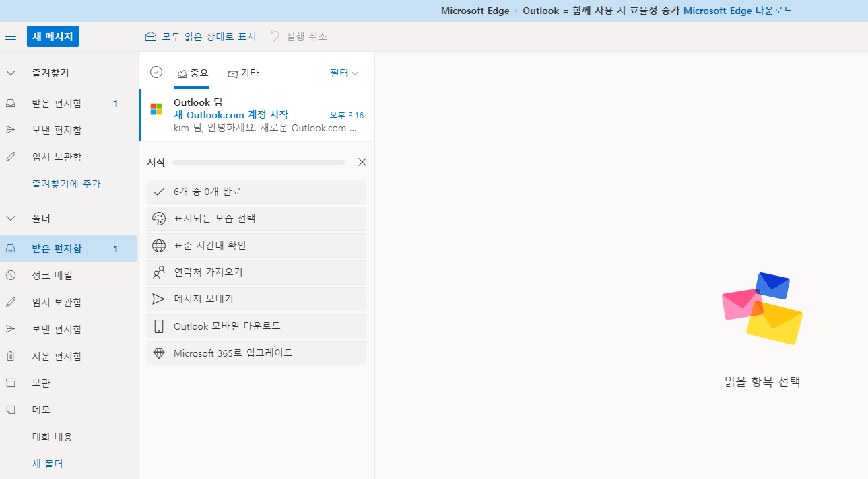Open 받은 편지함 under 즐겨찾기

pos(69,103)
